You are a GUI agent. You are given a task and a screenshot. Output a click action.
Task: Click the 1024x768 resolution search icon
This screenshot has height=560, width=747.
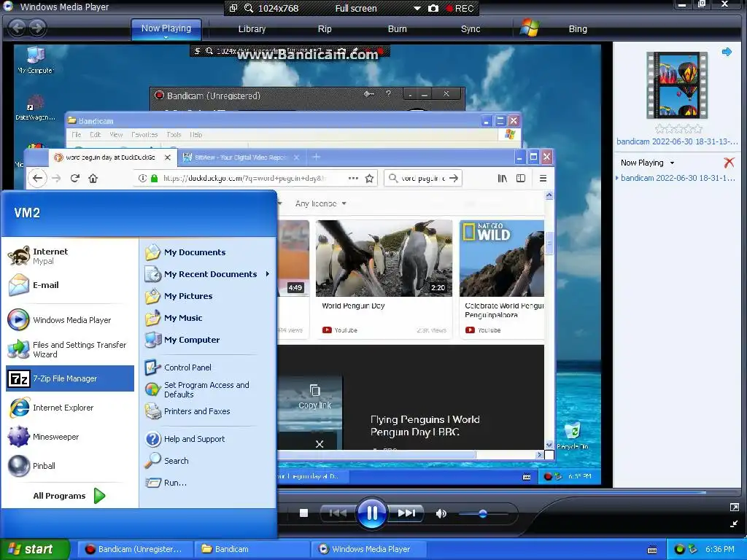tap(249, 8)
